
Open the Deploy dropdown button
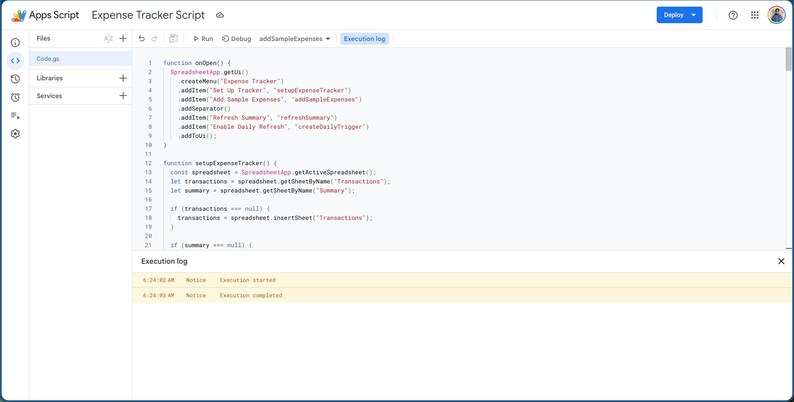679,15
